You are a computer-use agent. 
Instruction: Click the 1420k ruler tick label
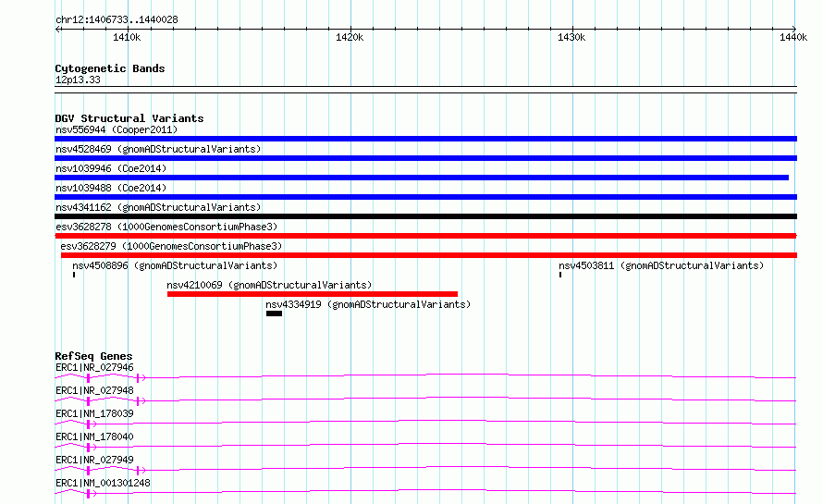click(x=350, y=37)
